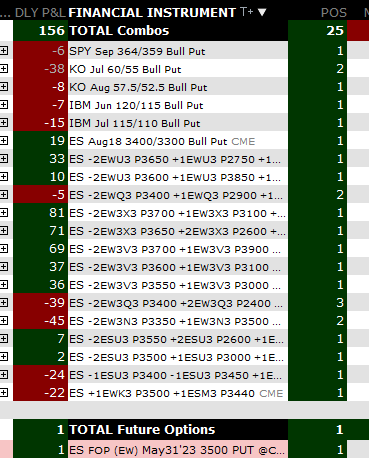This screenshot has width=369, height=469.
Task: Sort by the DLY P&L column header
Action: pos(40,13)
